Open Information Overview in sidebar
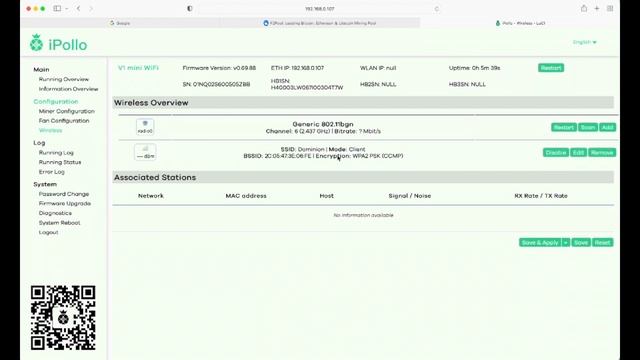This screenshot has height=360, width=640. (68, 89)
